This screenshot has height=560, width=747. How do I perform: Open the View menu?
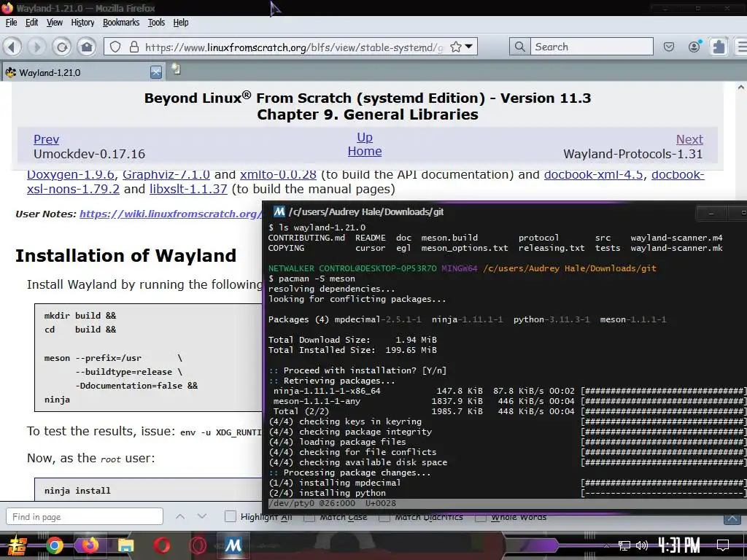[54, 23]
